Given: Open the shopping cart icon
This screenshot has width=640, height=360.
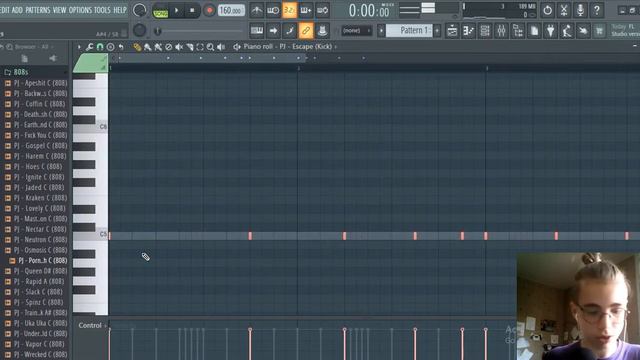Looking at the screenshot, I should [x=599, y=31].
